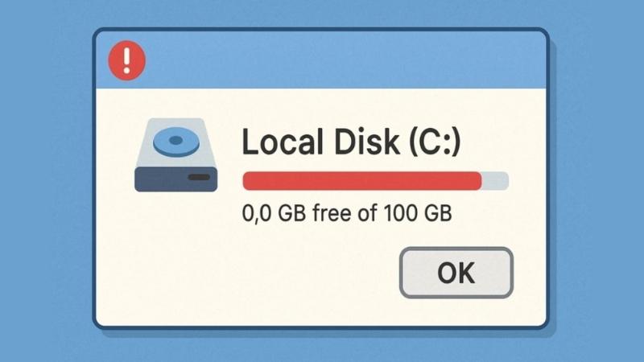Viewport: 644px width, 362px height.
Task: Click the "0,0 GB free of 100 GB" text
Action: click(347, 215)
